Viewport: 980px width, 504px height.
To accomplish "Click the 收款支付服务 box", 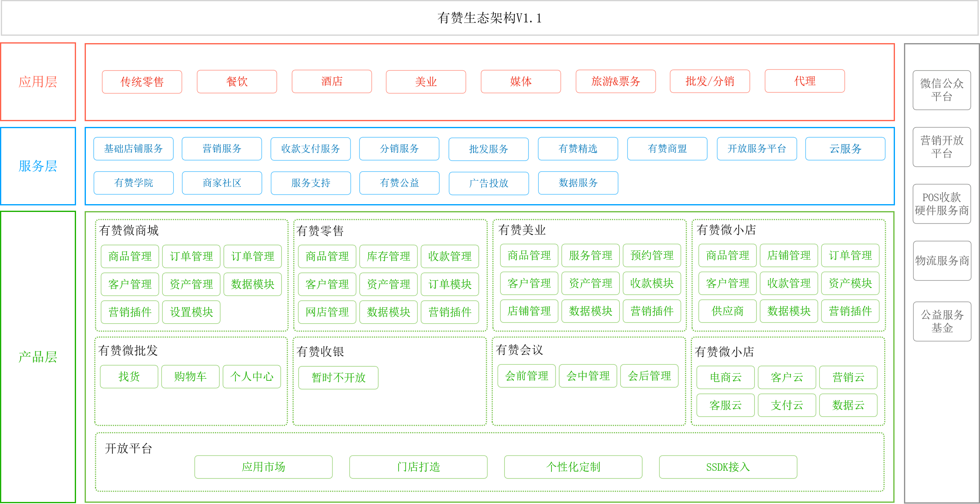I will (310, 149).
